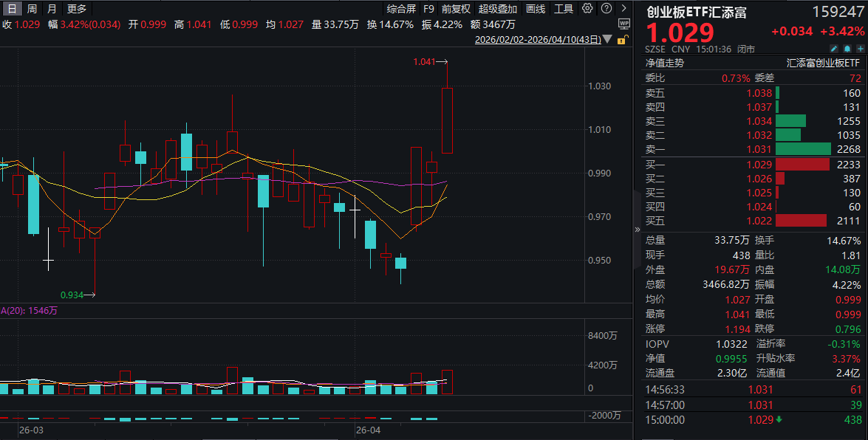Toggle the yellow padlock icon near the date range
The width and height of the screenshot is (868, 440).
coord(621,41)
